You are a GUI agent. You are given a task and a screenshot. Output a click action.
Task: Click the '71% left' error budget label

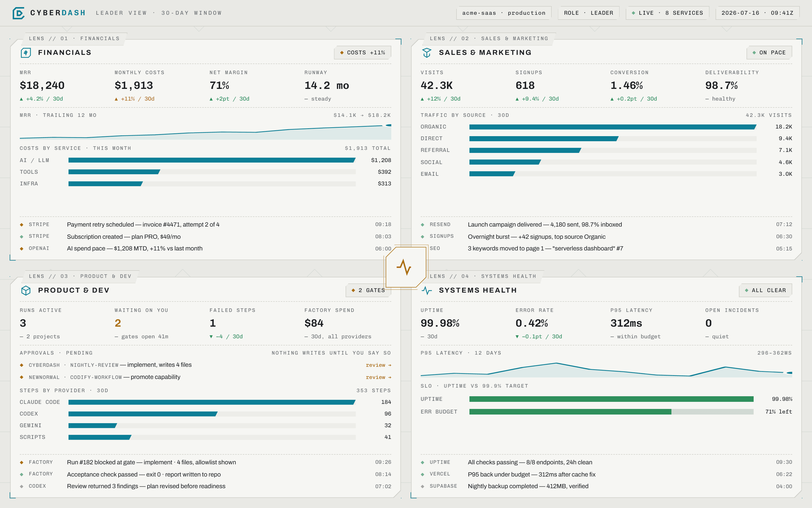click(779, 412)
